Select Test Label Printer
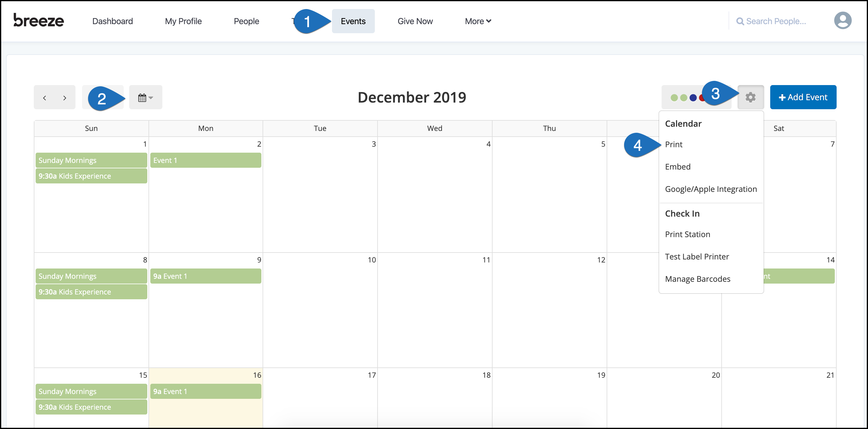 [x=697, y=257]
